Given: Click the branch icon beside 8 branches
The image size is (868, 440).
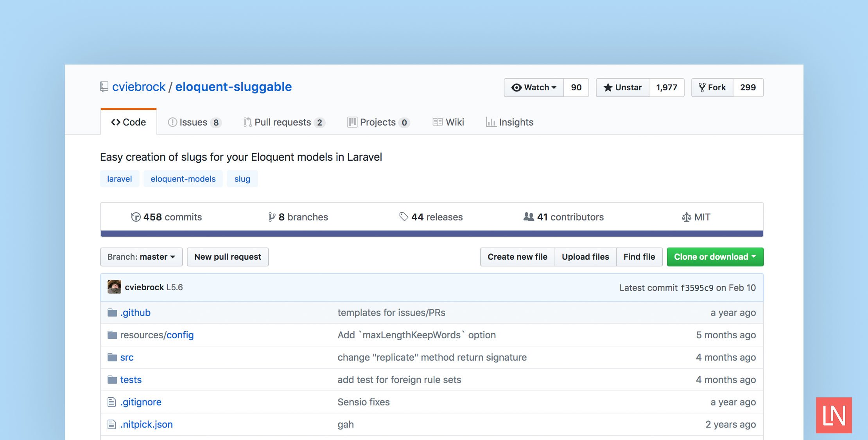Looking at the screenshot, I should (272, 217).
